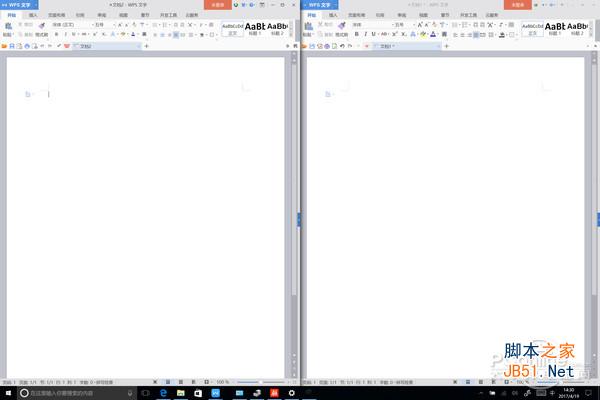Click Increase Indent in right window
This screenshot has height=400, width=600.
point(483,25)
